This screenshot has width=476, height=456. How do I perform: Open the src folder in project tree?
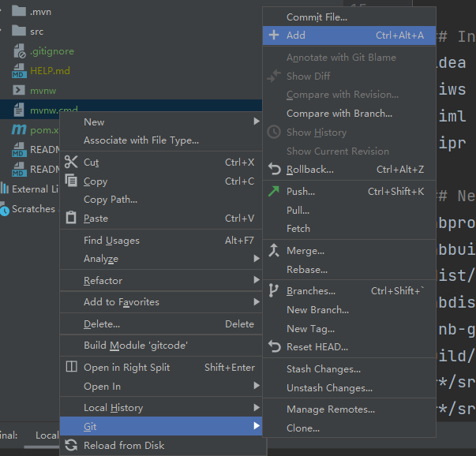37,32
